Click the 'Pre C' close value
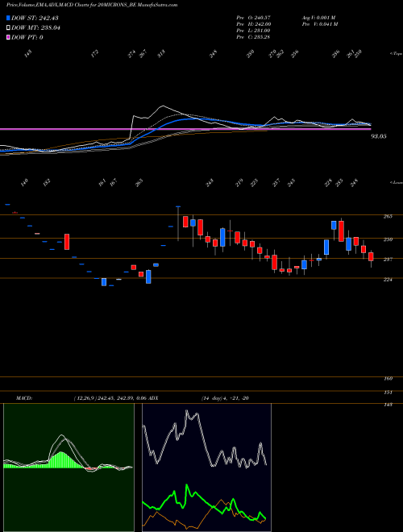 [253, 37]
